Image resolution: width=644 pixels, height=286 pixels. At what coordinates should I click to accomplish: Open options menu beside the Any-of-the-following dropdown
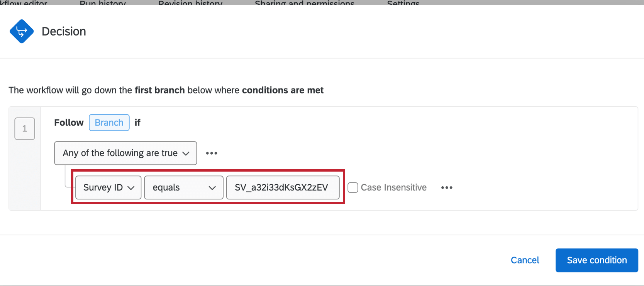tap(212, 153)
